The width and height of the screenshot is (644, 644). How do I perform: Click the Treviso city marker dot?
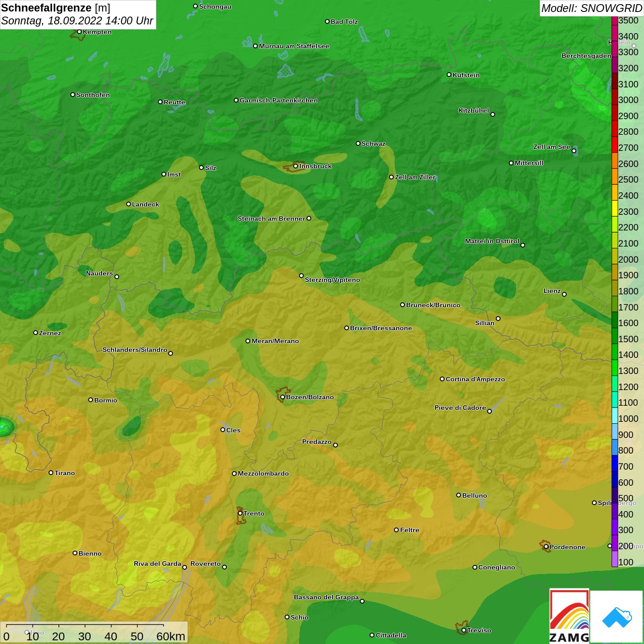[x=464, y=630]
